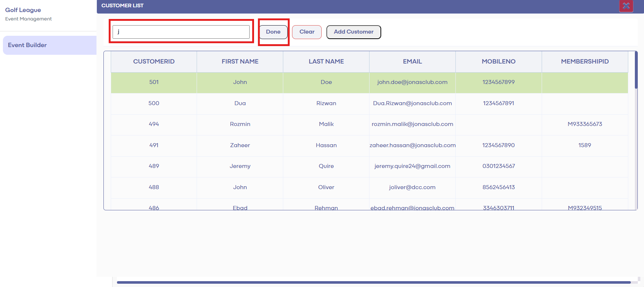This screenshot has width=644, height=287.
Task: Click the MEMBERSHIPID column header
Action: (585, 61)
